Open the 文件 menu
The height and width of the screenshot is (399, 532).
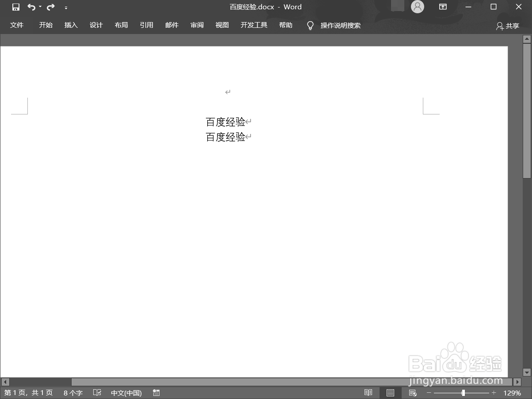click(x=17, y=25)
